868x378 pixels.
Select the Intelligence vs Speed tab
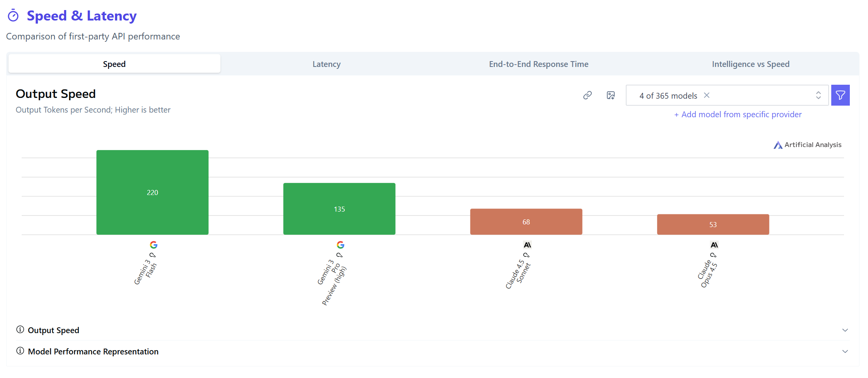click(x=750, y=64)
